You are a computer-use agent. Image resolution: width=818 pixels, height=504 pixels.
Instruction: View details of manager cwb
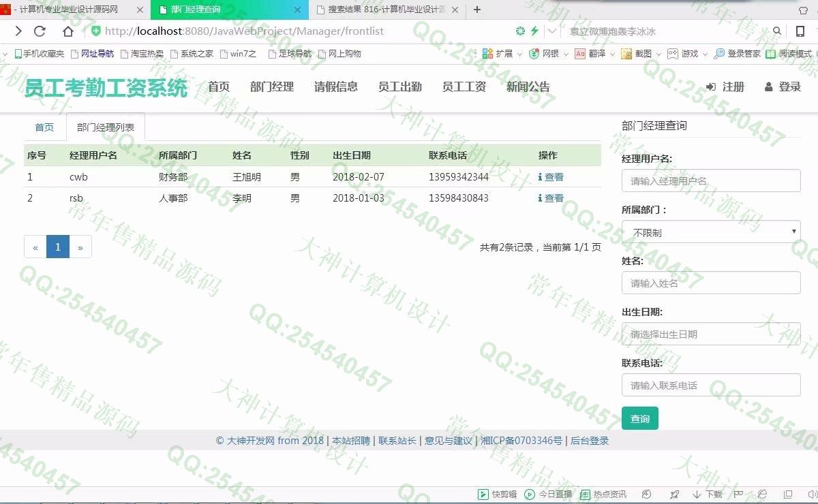[551, 177]
